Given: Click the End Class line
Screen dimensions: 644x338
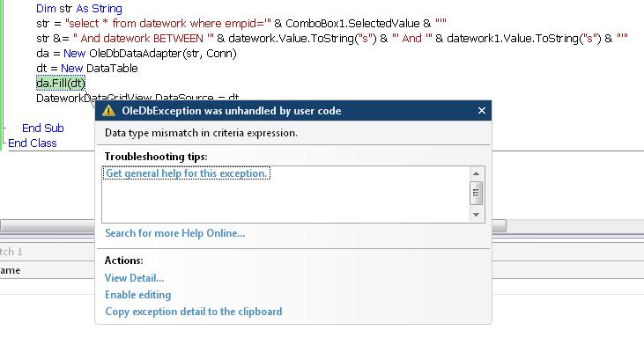Looking at the screenshot, I should (33, 143).
